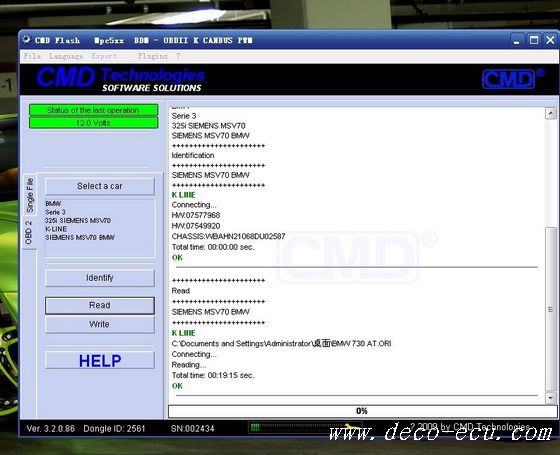Click the OK below the Reading... line
Screen dimensions: 560x455
(177, 386)
